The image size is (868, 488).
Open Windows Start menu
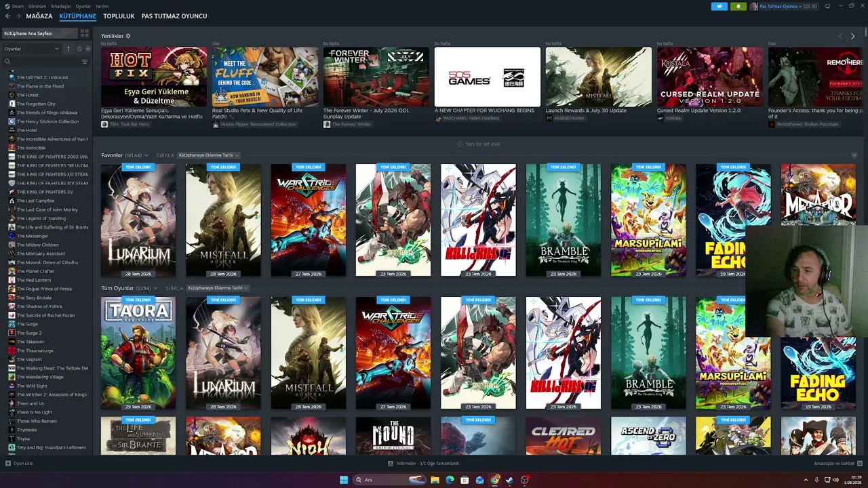(x=344, y=480)
